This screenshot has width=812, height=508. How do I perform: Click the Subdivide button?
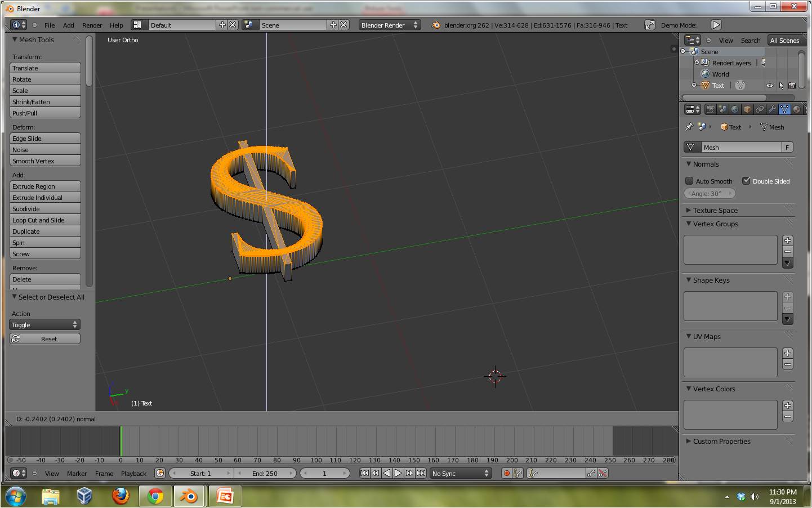[45, 208]
